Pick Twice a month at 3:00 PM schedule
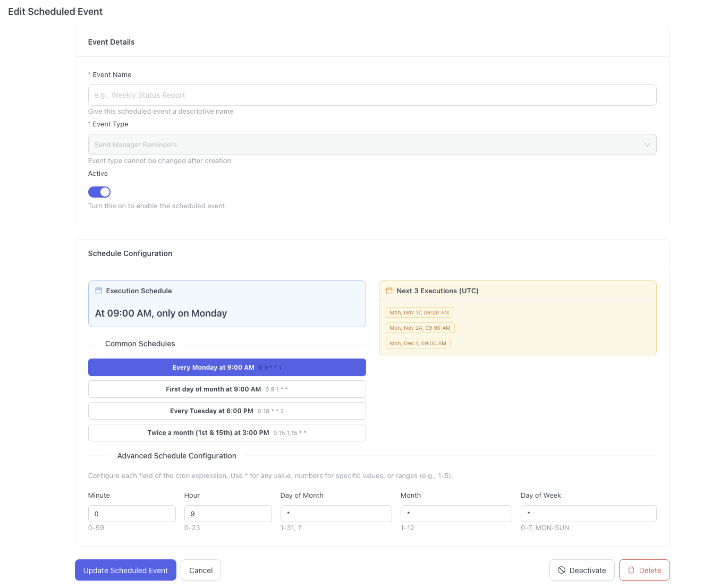Screen dimensions: 712x588 tap(227, 433)
